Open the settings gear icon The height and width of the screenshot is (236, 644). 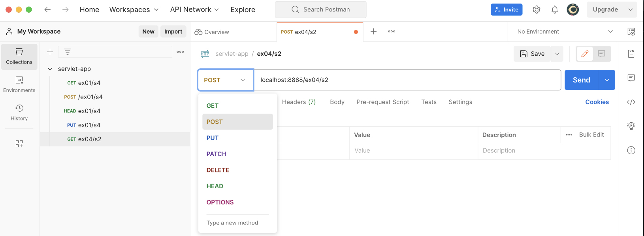(x=537, y=9)
